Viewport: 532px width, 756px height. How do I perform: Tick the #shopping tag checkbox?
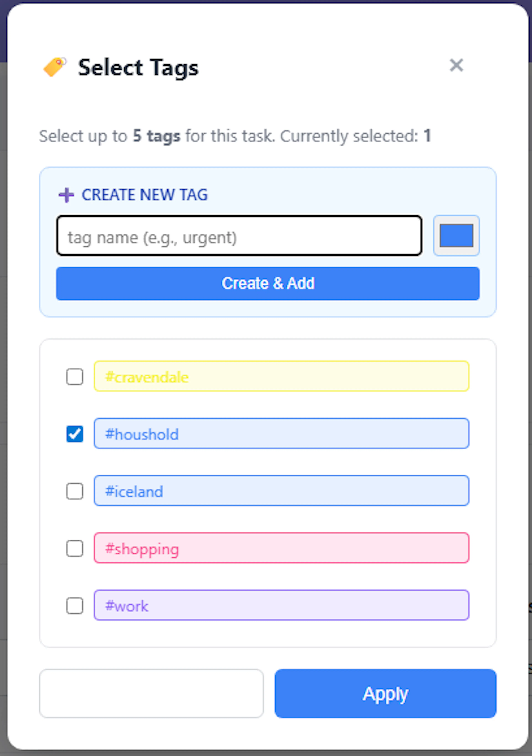pyautogui.click(x=75, y=548)
